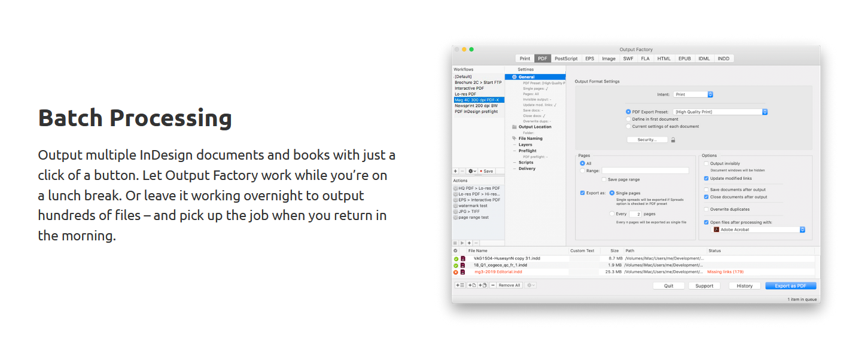Click the Security... button
This screenshot has height=345, width=868.
coord(647,140)
